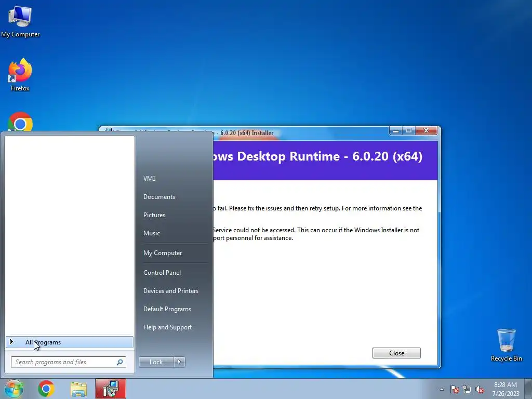
Task: Show hidden tray icons arrow
Action: 442,389
